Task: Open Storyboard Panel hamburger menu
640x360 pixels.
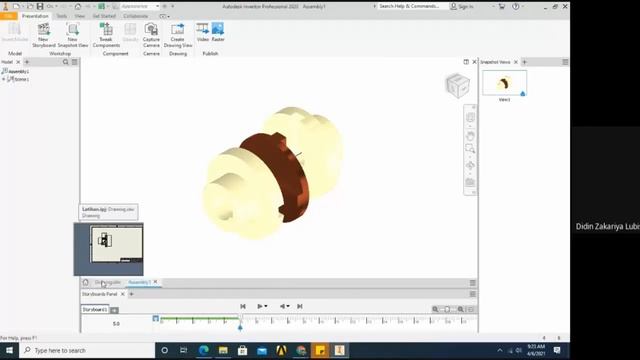Action: coord(473,294)
